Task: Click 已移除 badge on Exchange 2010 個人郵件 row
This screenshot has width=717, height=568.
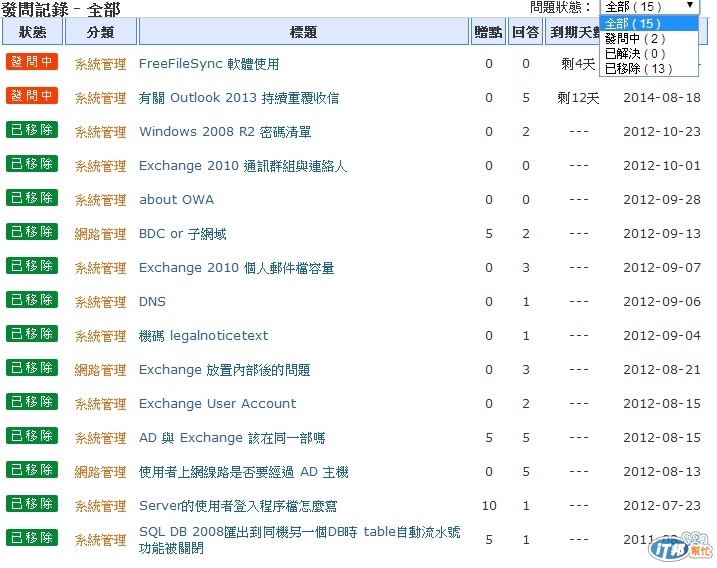Action: 32,266
